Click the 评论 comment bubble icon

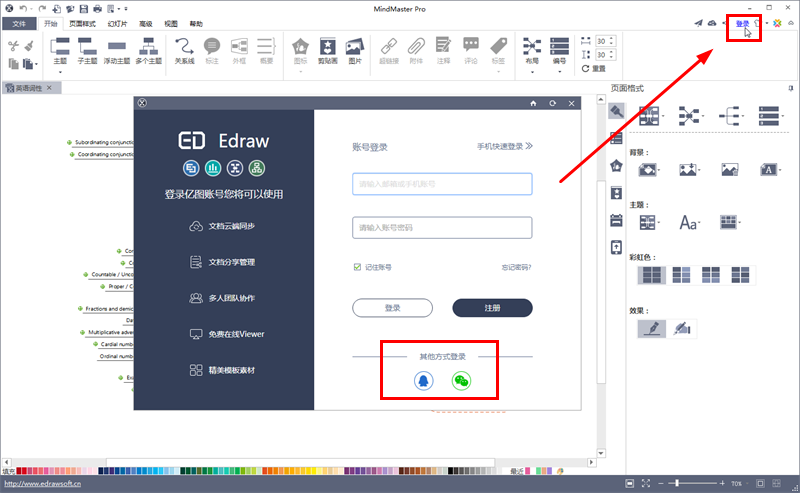pyautogui.click(x=471, y=45)
